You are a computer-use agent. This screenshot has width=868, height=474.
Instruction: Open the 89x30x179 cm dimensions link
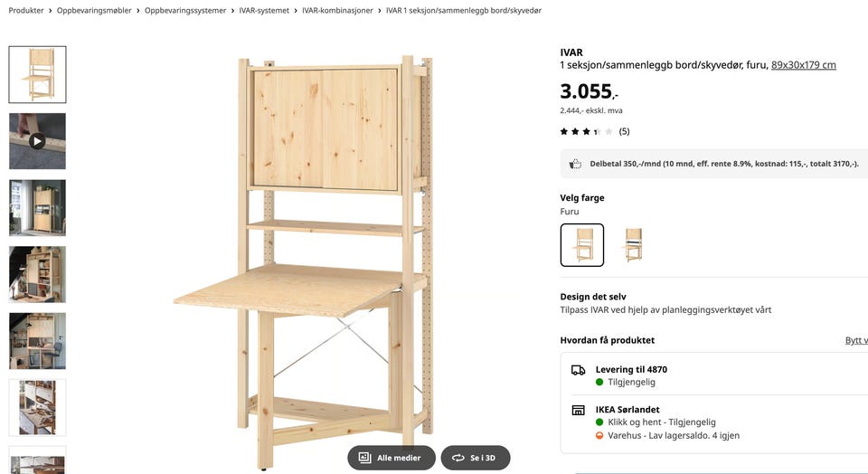(x=803, y=65)
